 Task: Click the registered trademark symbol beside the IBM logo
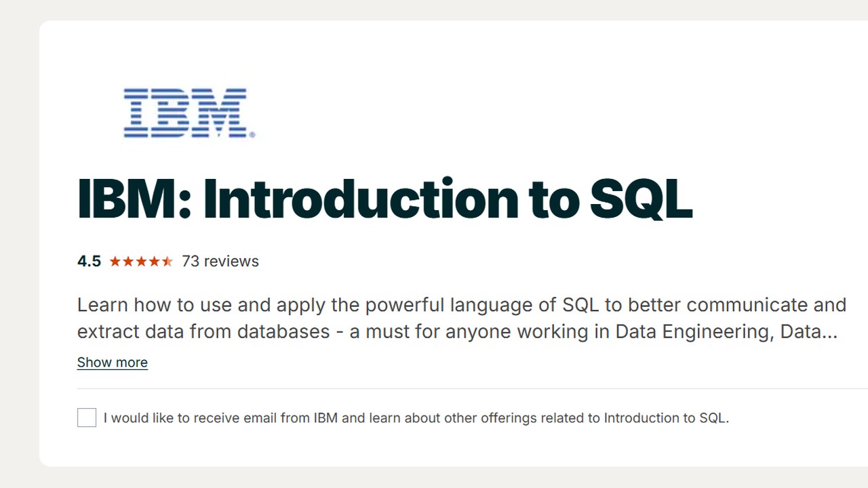[x=252, y=135]
